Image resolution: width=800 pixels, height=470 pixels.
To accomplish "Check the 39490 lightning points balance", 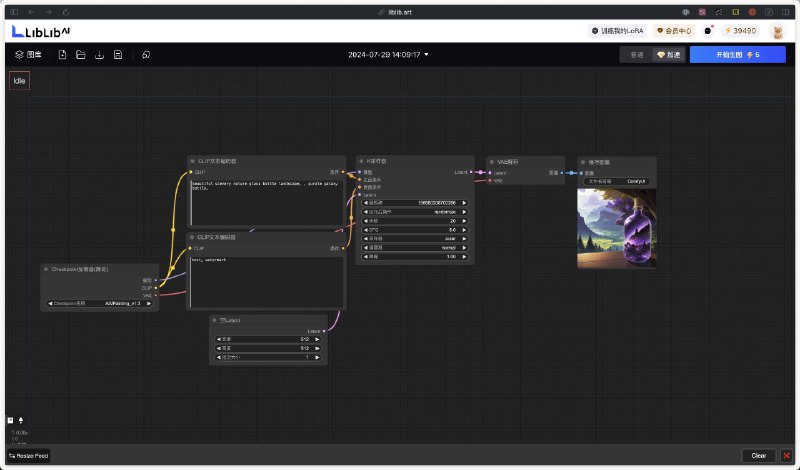I will tap(740, 31).
